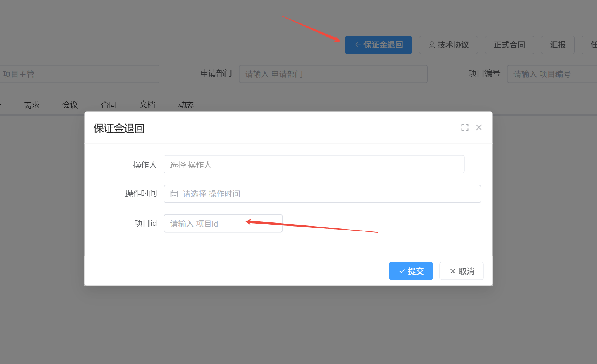
Task: Switch to the 会议 tab
Action: pos(70,105)
